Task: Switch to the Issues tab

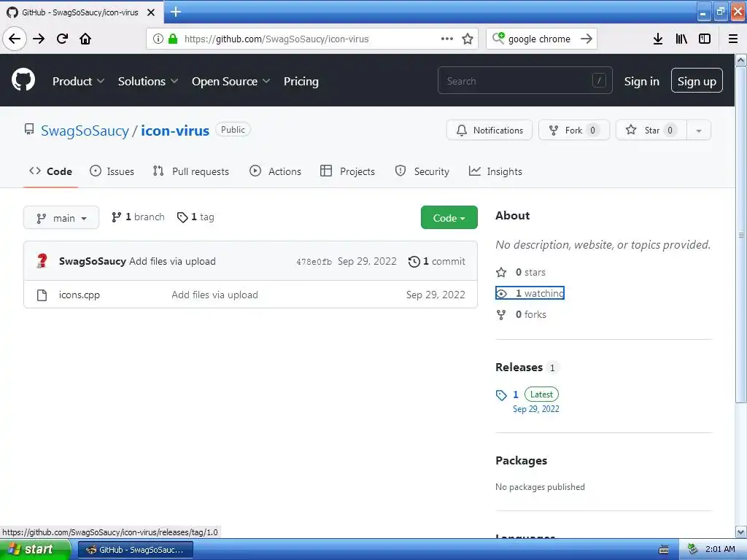Action: click(112, 171)
